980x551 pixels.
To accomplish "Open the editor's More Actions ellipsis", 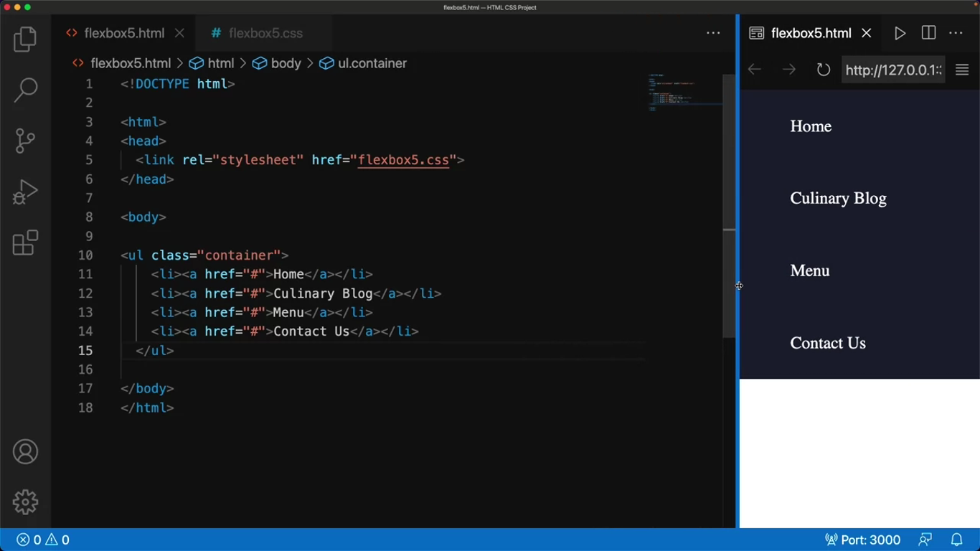I will click(712, 33).
